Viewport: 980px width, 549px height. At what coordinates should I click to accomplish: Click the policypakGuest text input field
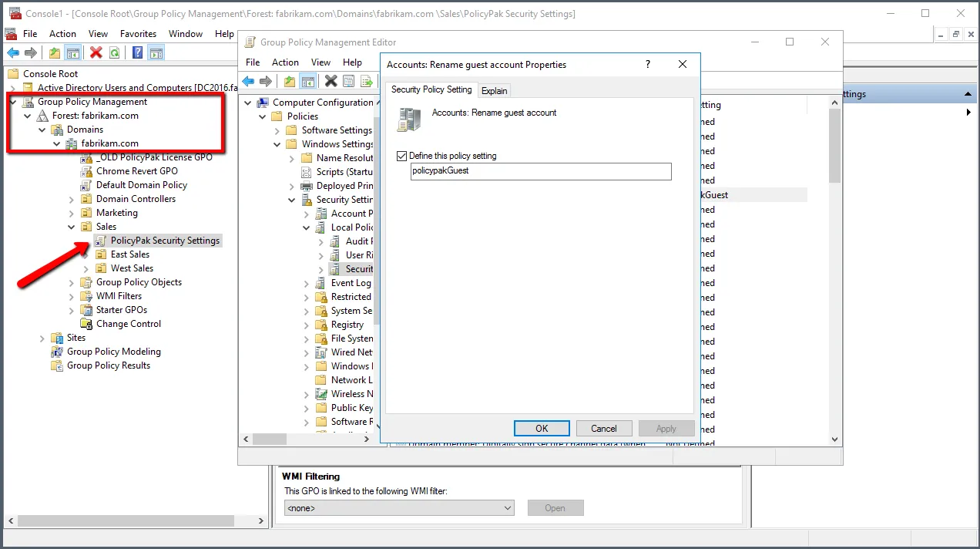tap(541, 171)
